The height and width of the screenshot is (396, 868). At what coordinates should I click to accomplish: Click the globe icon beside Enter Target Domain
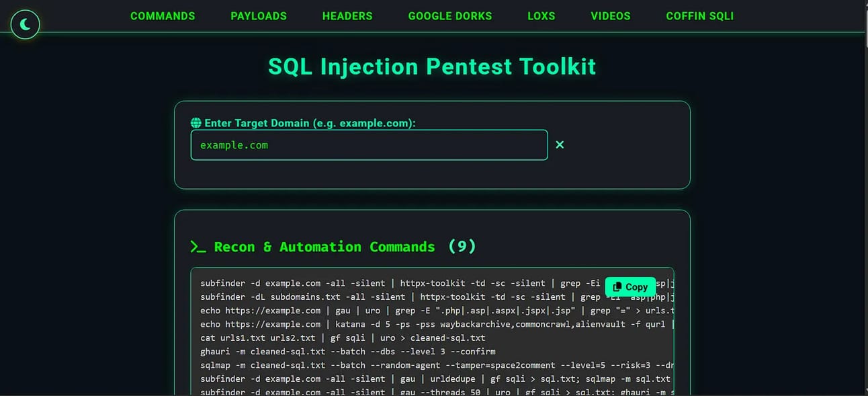pos(196,123)
